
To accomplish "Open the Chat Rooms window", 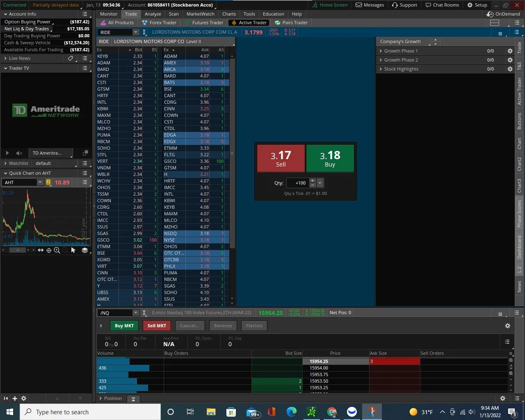I will pyautogui.click(x=442, y=5).
